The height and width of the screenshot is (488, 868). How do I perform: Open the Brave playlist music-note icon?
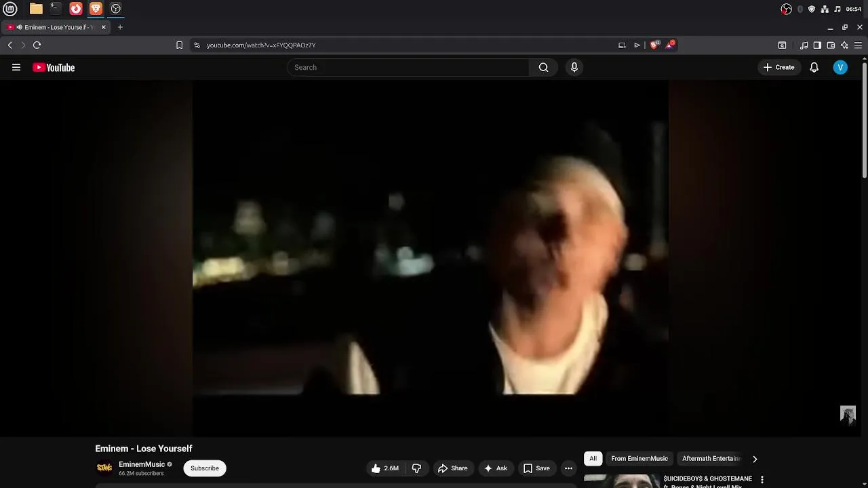point(804,45)
